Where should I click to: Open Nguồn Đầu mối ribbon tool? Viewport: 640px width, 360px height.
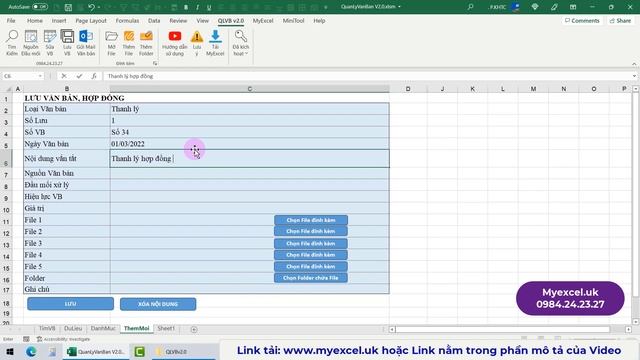pos(31,42)
